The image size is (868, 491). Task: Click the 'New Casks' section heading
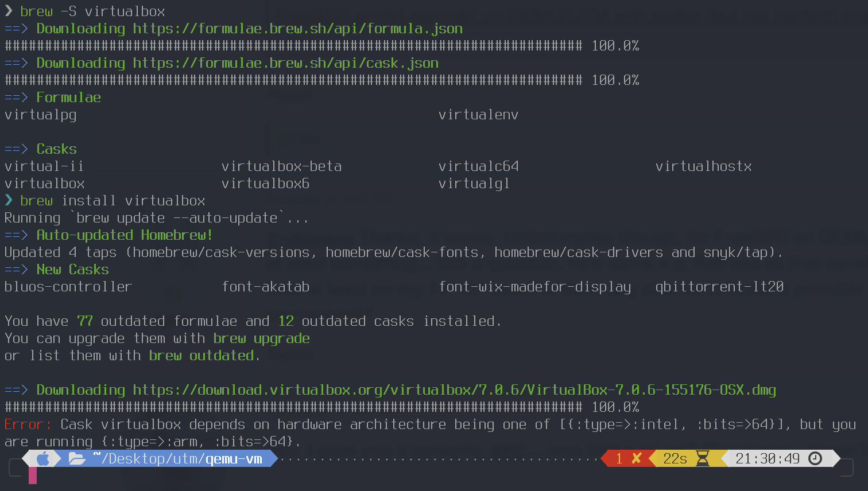point(72,270)
